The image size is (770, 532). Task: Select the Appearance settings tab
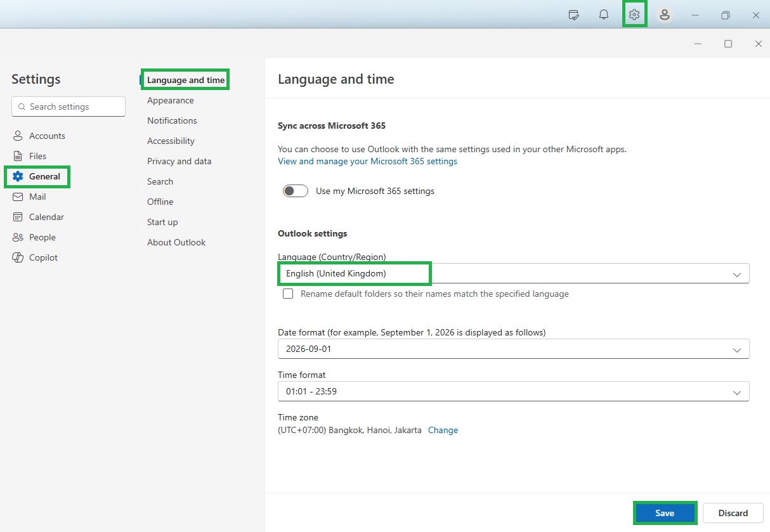coord(171,100)
